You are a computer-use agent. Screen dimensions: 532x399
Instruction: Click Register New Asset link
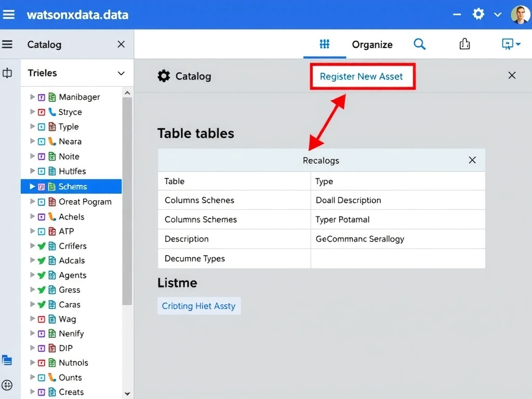(362, 76)
